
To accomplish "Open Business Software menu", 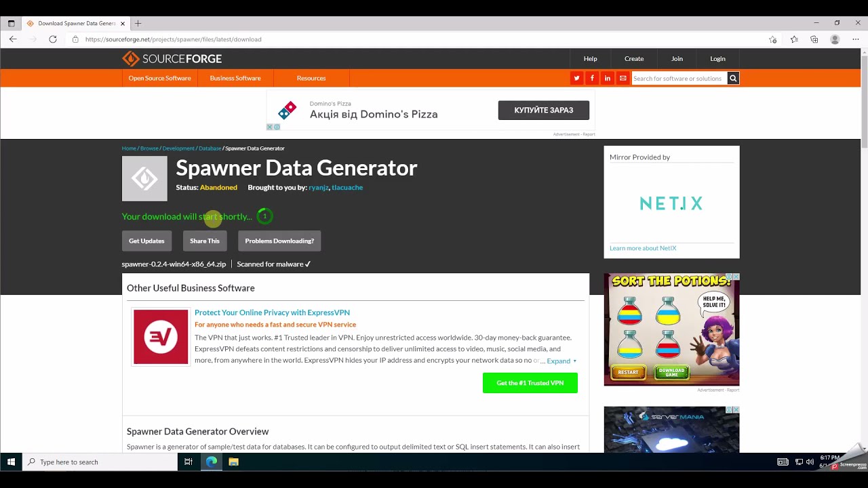I will point(235,78).
